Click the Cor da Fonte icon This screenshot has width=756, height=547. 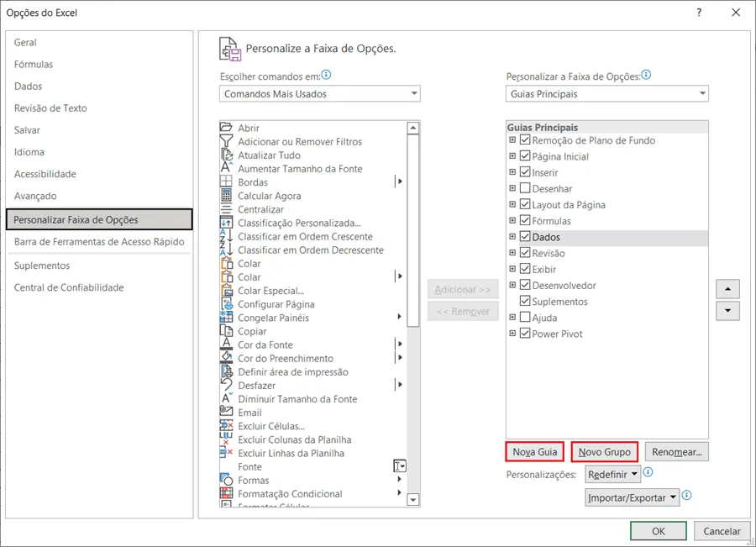coord(226,344)
